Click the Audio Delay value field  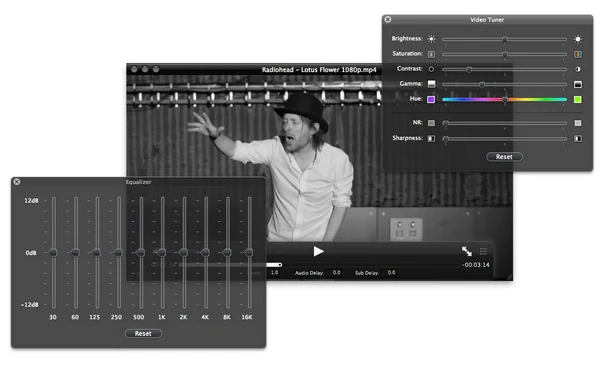click(336, 272)
